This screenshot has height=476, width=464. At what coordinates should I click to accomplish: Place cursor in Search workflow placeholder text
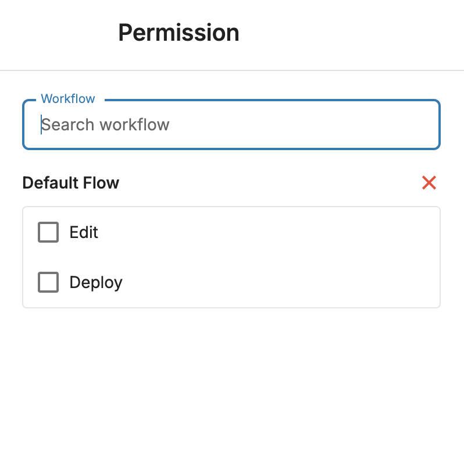[x=105, y=125]
